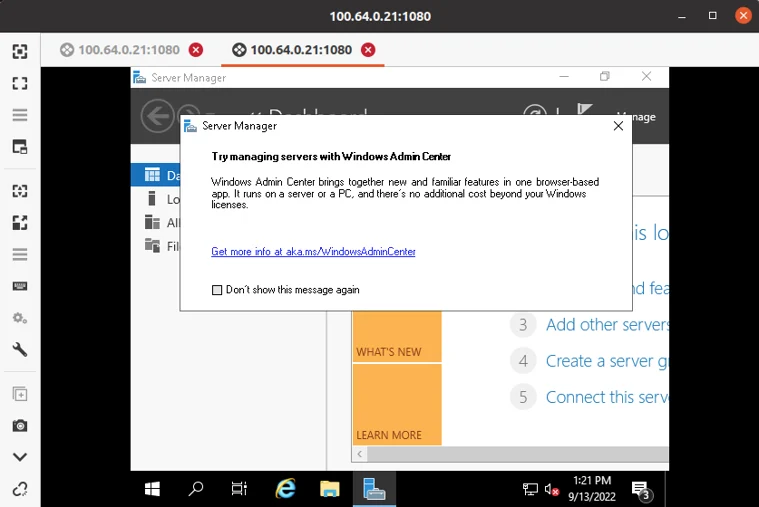Open the aka.ms/WindowsAdminCenter info link
The width and height of the screenshot is (759, 507).
click(x=313, y=252)
